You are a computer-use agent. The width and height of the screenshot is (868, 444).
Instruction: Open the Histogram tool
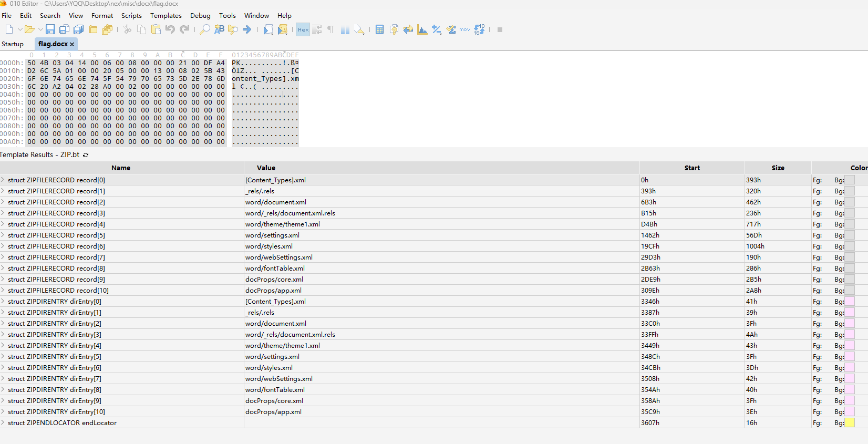(422, 29)
